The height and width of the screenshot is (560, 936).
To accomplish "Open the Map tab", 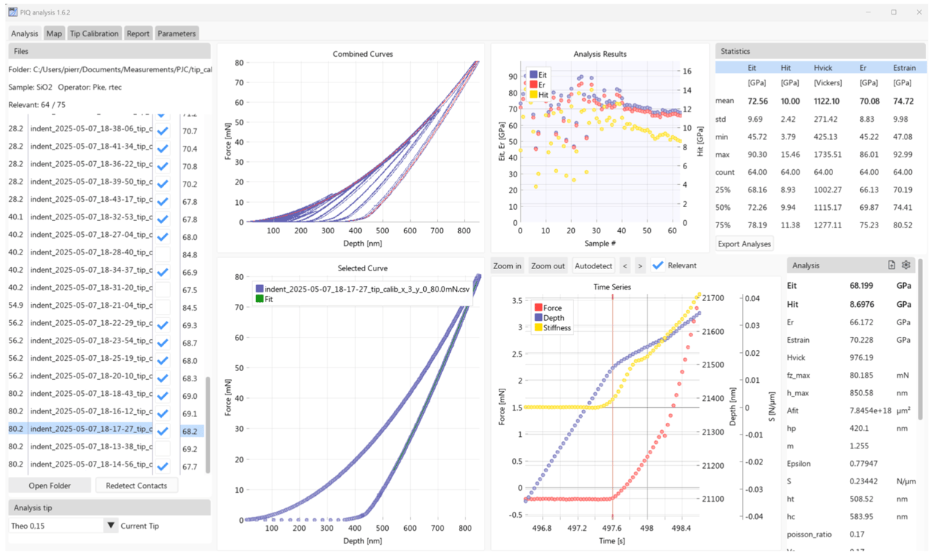I will 54,34.
